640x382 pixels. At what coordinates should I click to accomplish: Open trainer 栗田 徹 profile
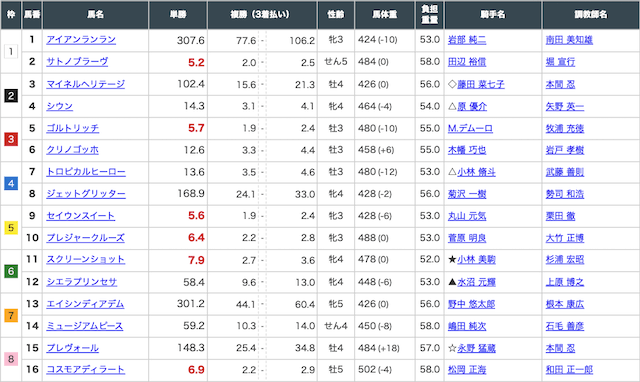point(560,216)
